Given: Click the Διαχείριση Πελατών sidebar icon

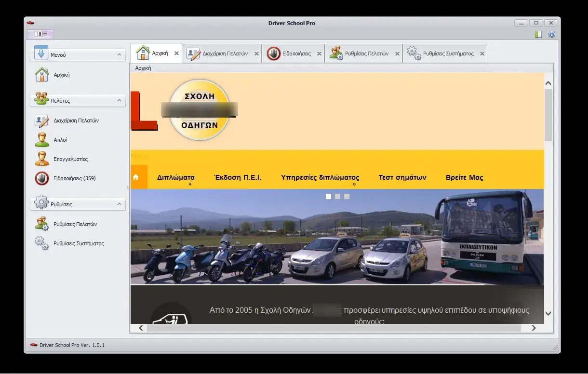Looking at the screenshot, I should coord(42,120).
